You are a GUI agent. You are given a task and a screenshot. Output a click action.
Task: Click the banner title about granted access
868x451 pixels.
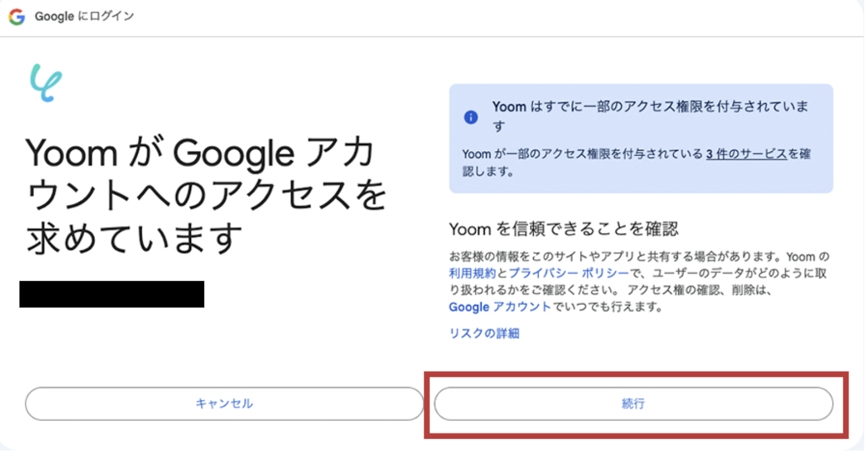click(x=650, y=107)
